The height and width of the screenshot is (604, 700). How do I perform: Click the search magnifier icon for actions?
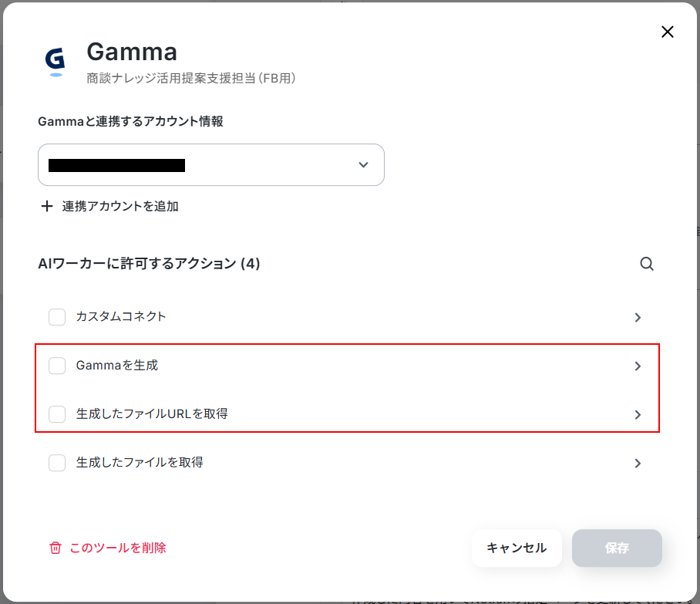coord(647,264)
